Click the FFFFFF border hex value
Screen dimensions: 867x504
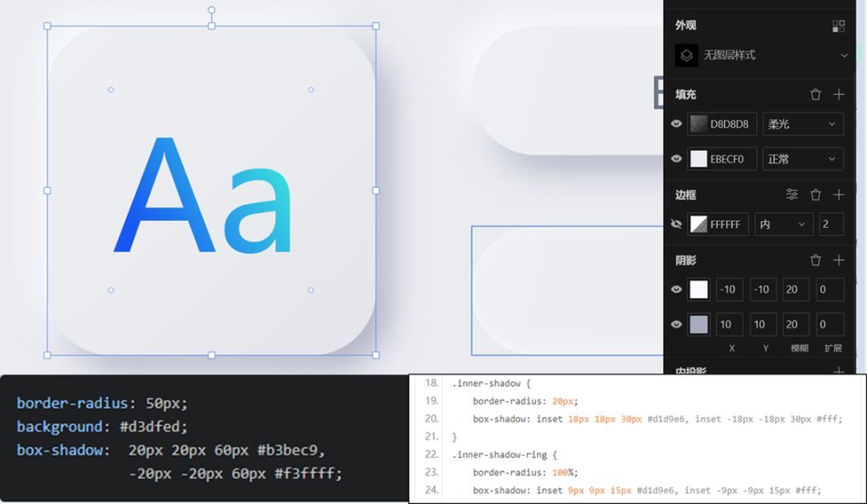coord(725,225)
